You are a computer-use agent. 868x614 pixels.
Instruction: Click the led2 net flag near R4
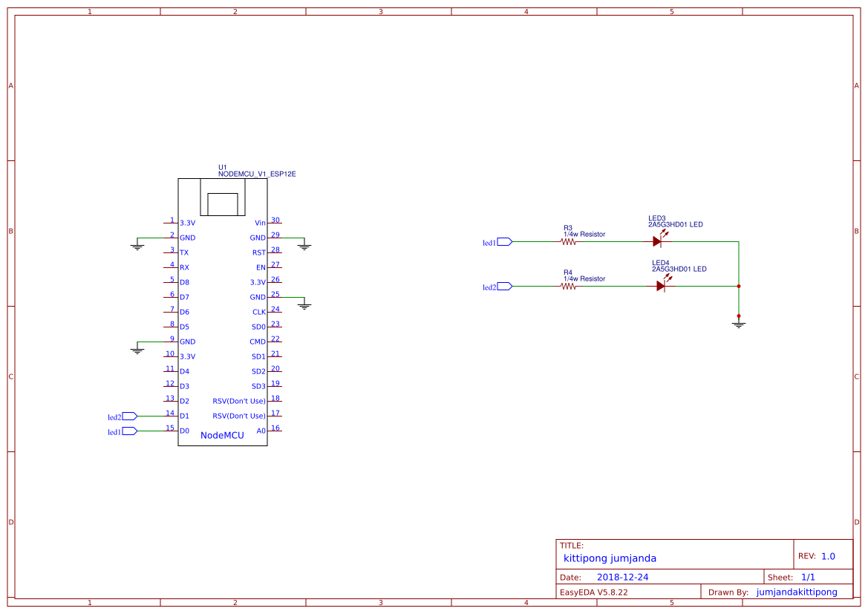click(504, 284)
